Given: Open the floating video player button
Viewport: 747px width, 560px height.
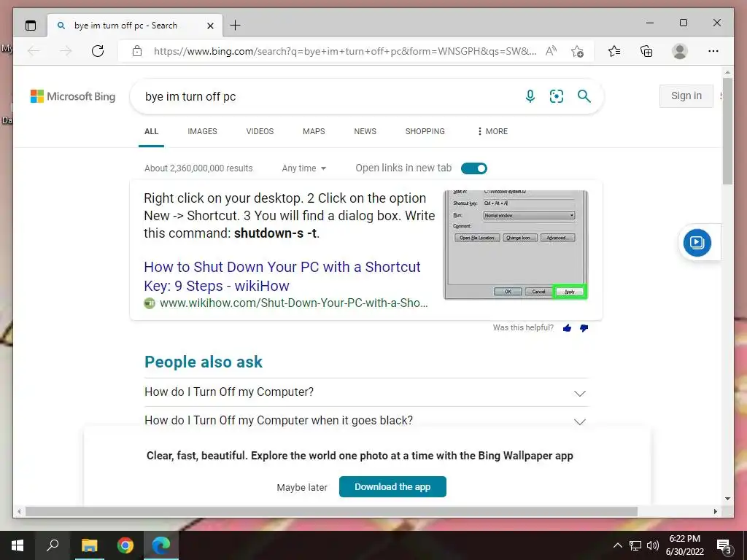Looking at the screenshot, I should 697,242.
